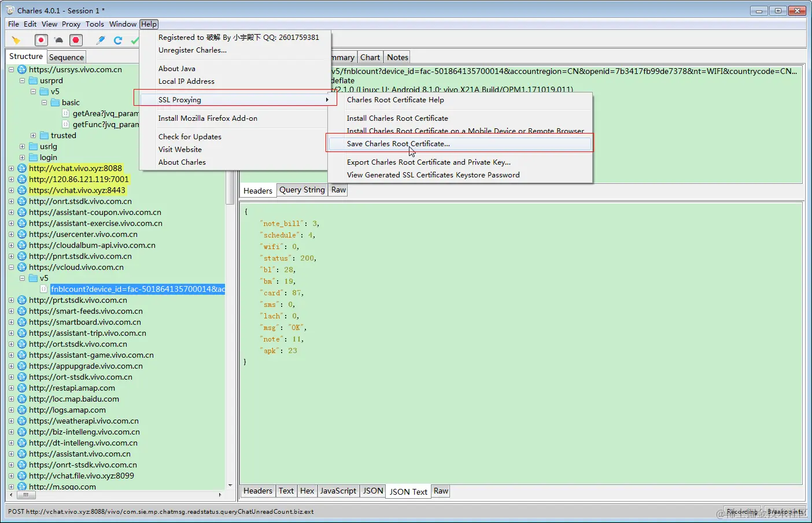Switch to the JavaScript response tab
This screenshot has width=812, height=523.
pos(338,491)
